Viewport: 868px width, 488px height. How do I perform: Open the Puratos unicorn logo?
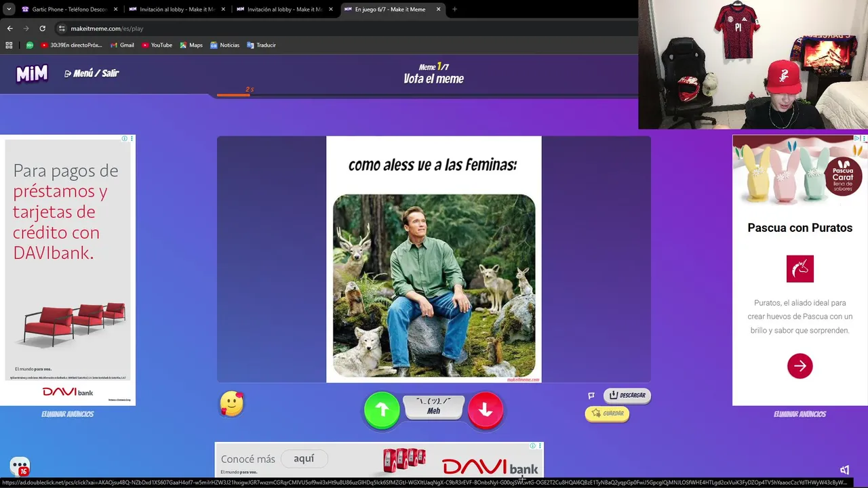click(x=800, y=268)
